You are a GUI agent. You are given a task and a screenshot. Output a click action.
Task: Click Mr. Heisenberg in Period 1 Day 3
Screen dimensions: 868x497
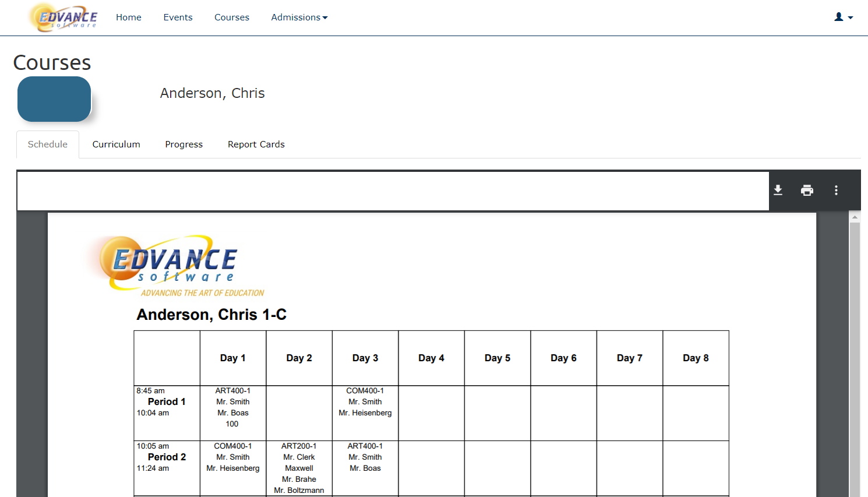coord(365,413)
